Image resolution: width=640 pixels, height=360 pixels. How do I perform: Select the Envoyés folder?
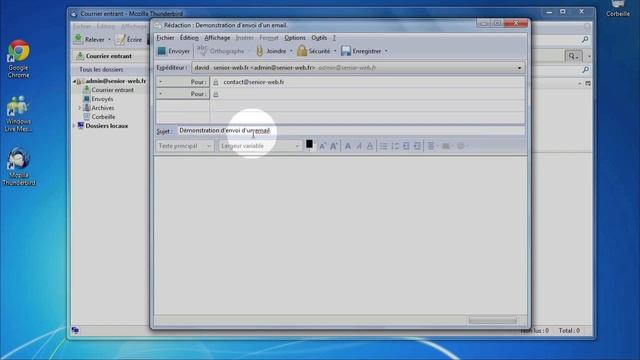pos(102,99)
